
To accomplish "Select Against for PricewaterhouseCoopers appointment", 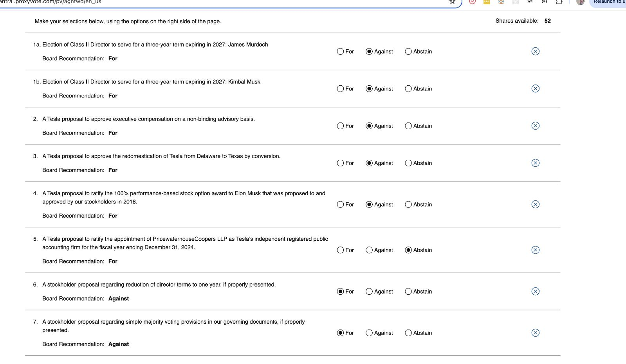I will pyautogui.click(x=369, y=250).
